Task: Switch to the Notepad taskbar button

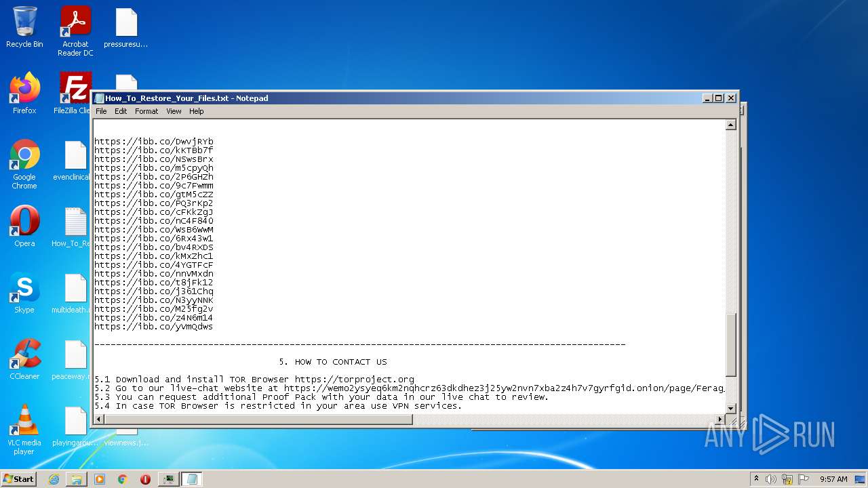Action: (191, 479)
